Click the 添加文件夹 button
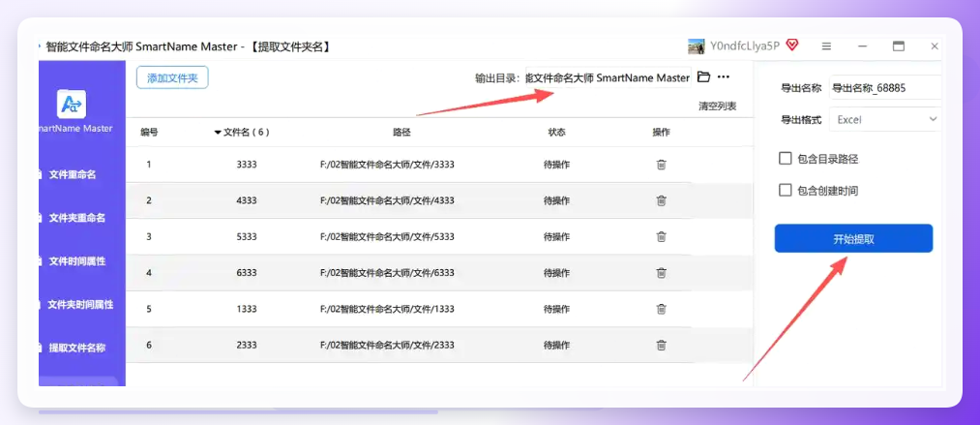Viewport: 980px width, 425px height. pyautogui.click(x=172, y=77)
